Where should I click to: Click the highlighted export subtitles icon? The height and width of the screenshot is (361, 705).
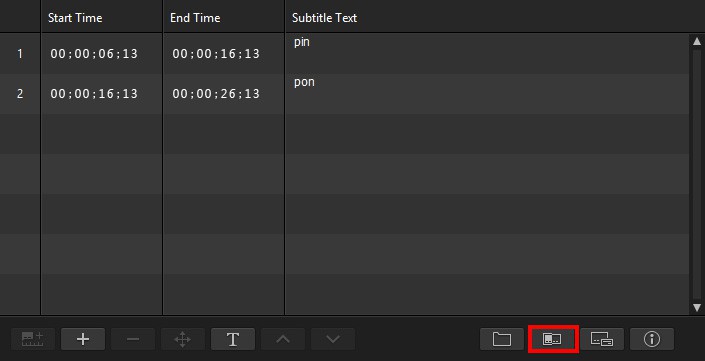click(x=552, y=339)
